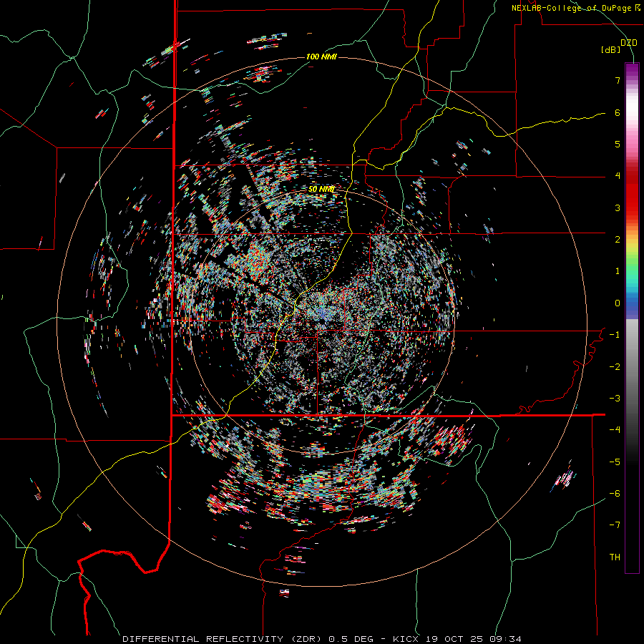The width and height of the screenshot is (644, 644).
Task: Click the [dB] unit label
Action: coord(611,50)
